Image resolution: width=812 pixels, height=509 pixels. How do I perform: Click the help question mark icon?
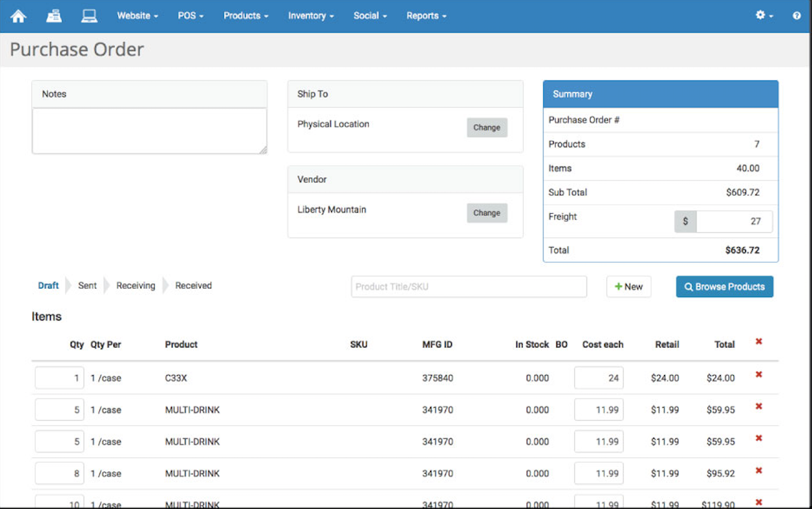(x=797, y=16)
